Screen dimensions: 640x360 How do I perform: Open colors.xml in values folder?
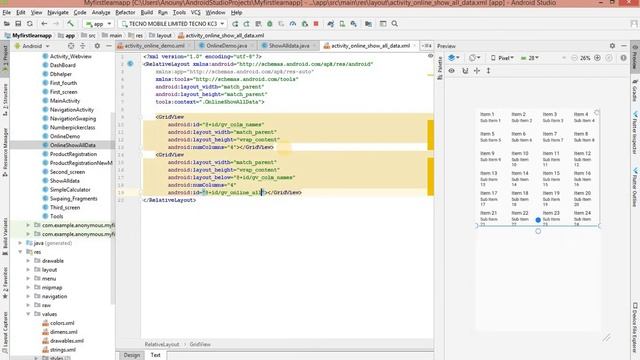click(62, 323)
